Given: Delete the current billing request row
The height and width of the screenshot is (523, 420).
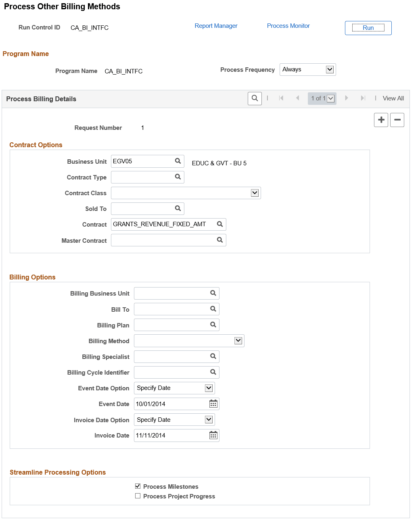Looking at the screenshot, I should 397,120.
